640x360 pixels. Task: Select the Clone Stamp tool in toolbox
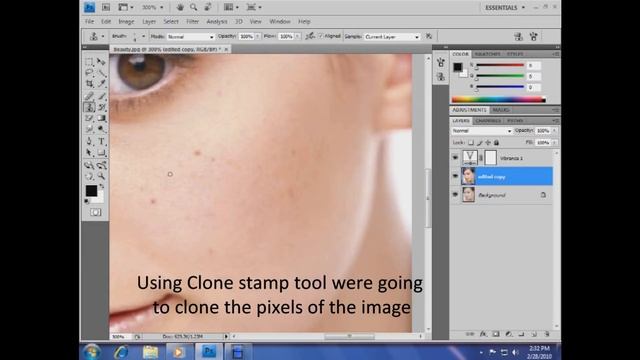pos(89,107)
